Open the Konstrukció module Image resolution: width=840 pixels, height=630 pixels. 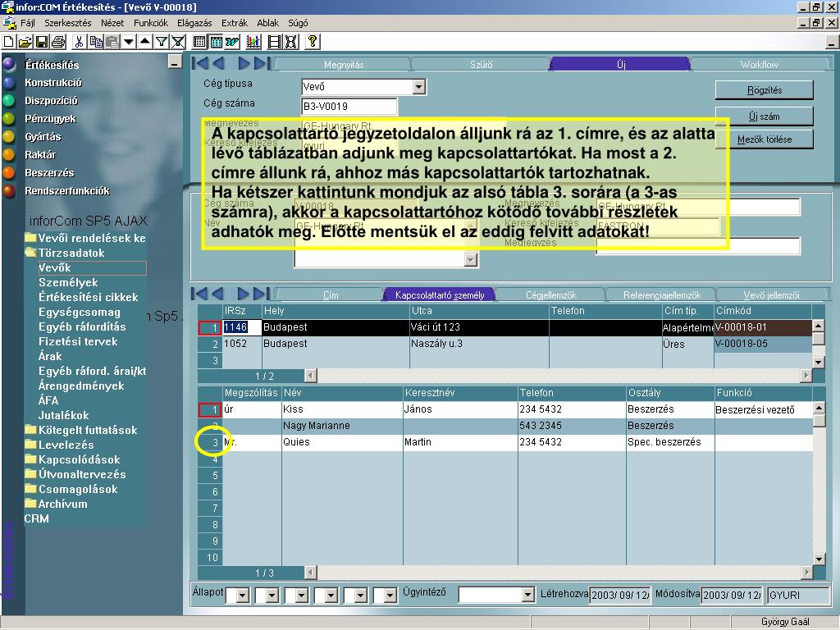53,83
